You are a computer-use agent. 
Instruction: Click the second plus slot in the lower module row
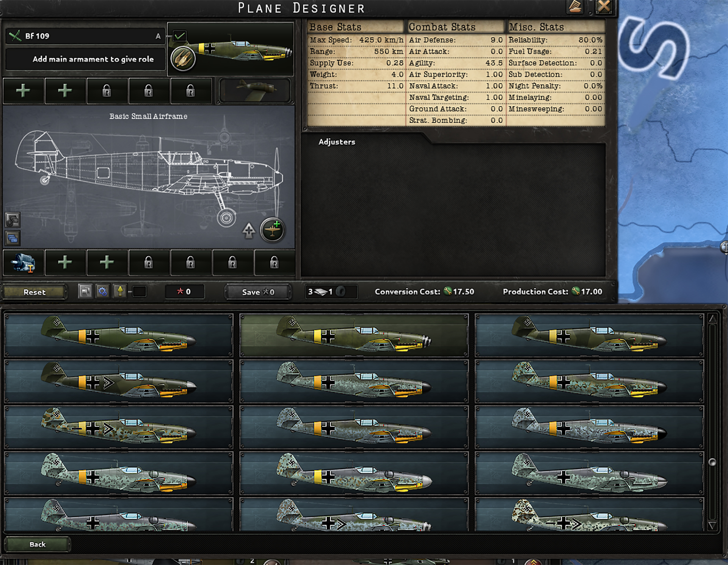click(x=107, y=262)
